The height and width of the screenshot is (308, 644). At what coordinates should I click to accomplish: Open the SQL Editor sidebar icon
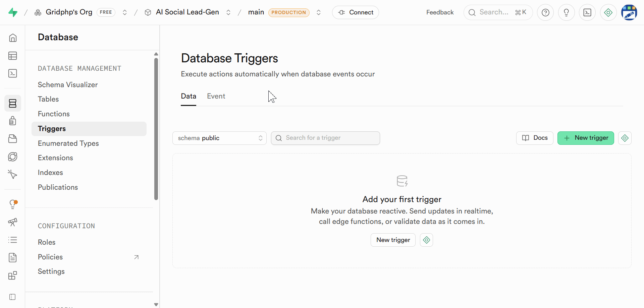pyautogui.click(x=13, y=73)
